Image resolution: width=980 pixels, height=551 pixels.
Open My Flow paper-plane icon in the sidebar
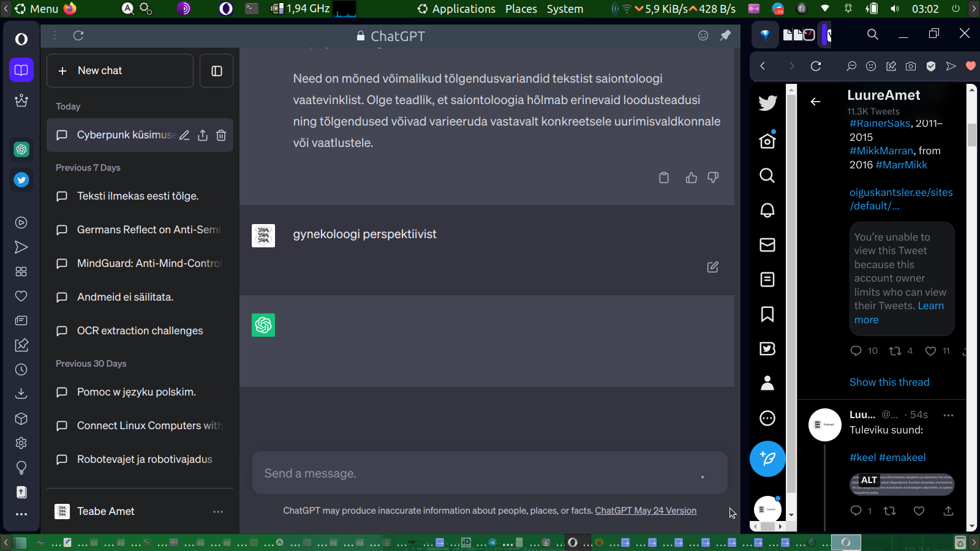pyautogui.click(x=21, y=247)
